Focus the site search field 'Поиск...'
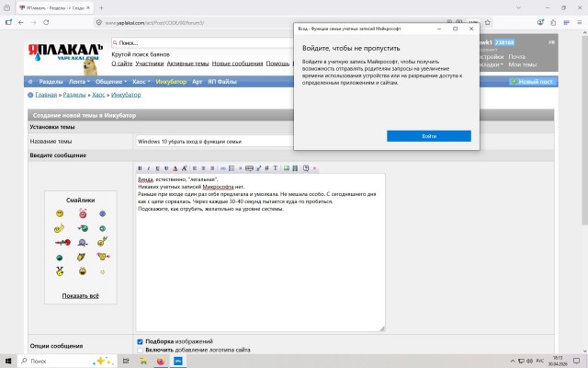The image size is (588, 368). pyautogui.click(x=202, y=43)
